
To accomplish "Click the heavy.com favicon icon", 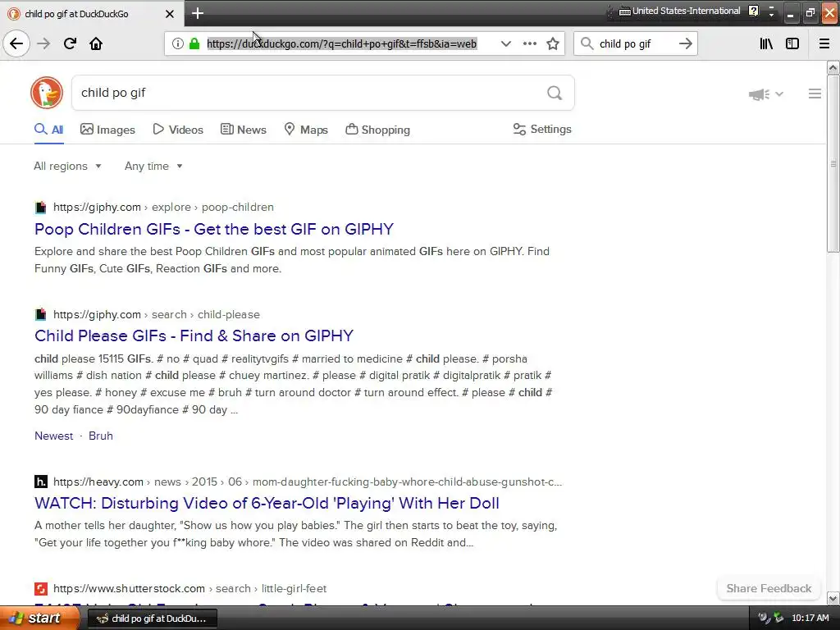I will click(x=41, y=482).
